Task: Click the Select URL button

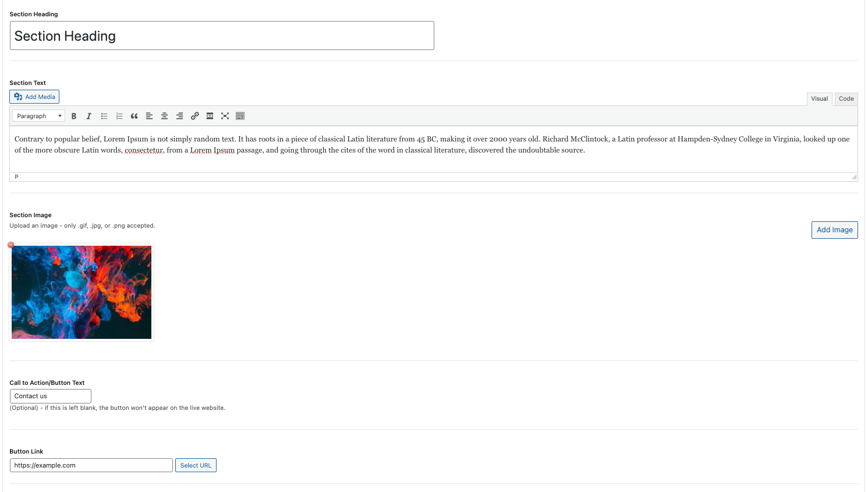Action: pos(196,465)
